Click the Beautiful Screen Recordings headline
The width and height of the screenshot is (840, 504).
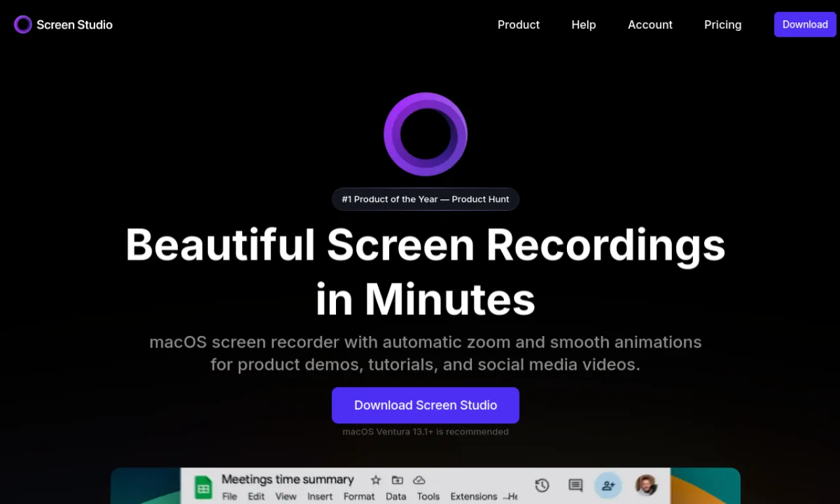(x=425, y=272)
